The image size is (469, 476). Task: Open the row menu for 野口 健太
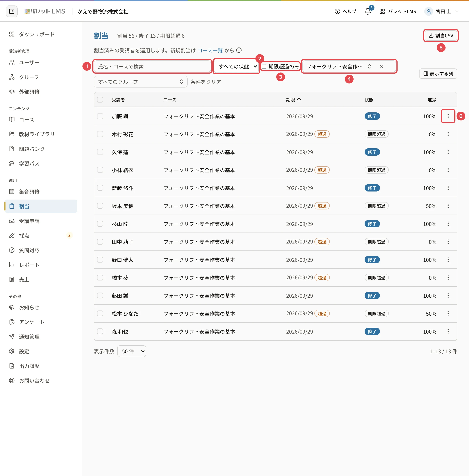448,260
